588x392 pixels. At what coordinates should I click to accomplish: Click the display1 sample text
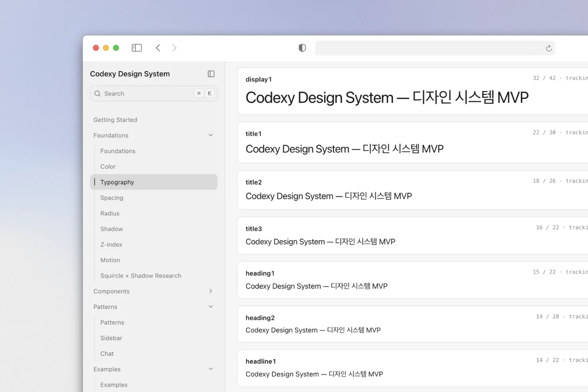click(387, 98)
